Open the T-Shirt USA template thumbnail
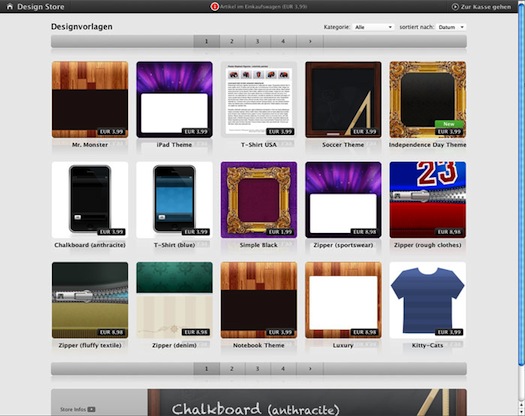The height and width of the screenshot is (416, 525). tap(259, 99)
